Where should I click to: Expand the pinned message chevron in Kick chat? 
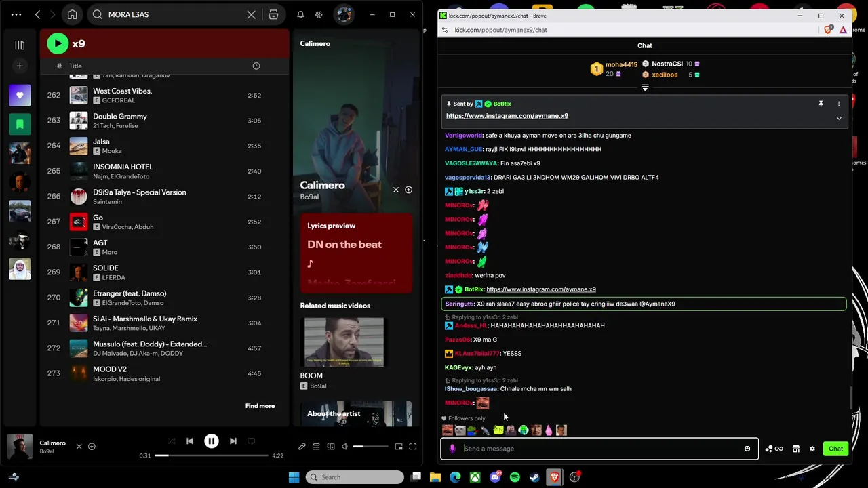tap(839, 119)
